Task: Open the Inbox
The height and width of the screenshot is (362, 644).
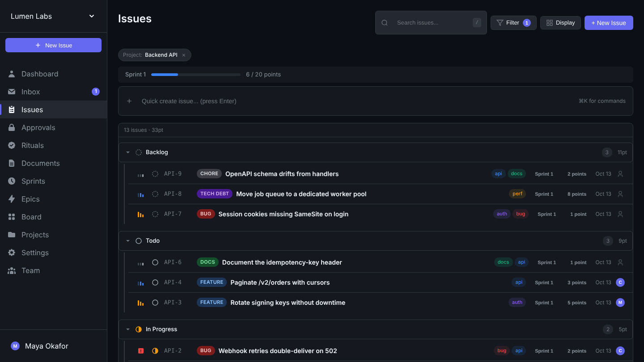Action: tap(54, 92)
